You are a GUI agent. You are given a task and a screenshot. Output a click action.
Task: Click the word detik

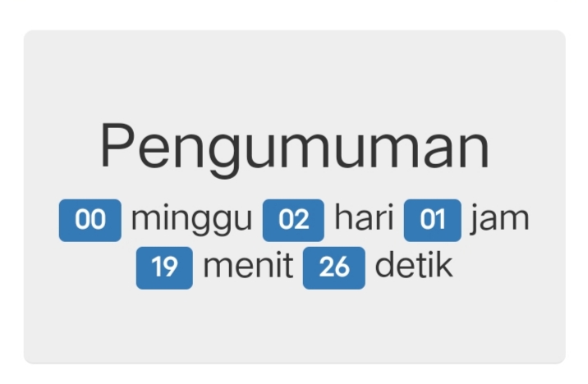click(x=413, y=267)
